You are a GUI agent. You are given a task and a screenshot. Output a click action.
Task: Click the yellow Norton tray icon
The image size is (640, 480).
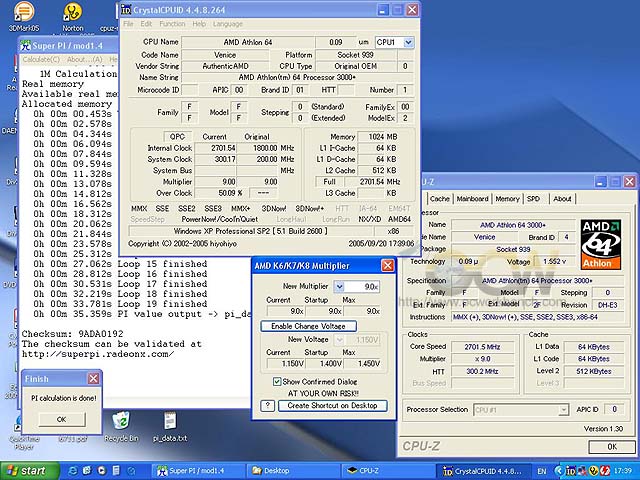tap(593, 471)
